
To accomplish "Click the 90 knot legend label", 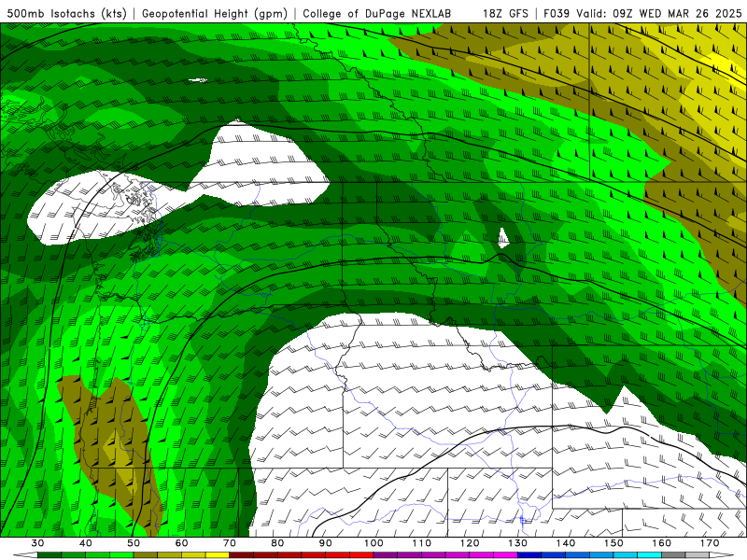I will [325, 543].
